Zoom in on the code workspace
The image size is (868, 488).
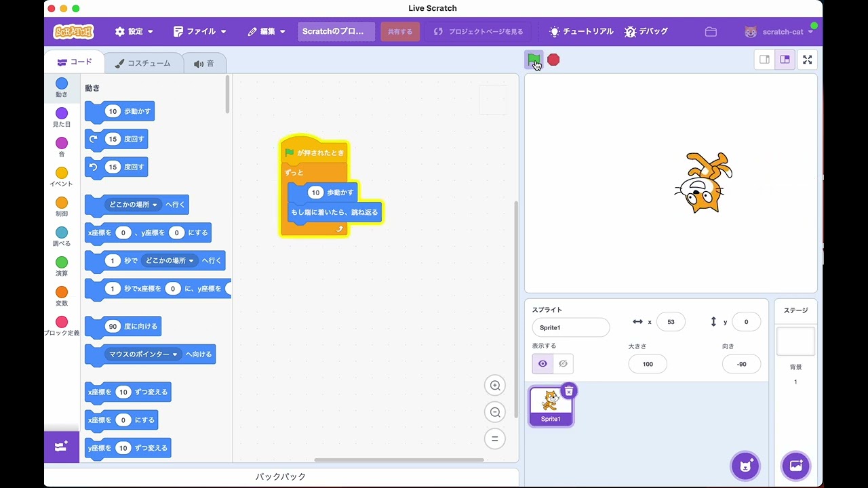tap(495, 386)
